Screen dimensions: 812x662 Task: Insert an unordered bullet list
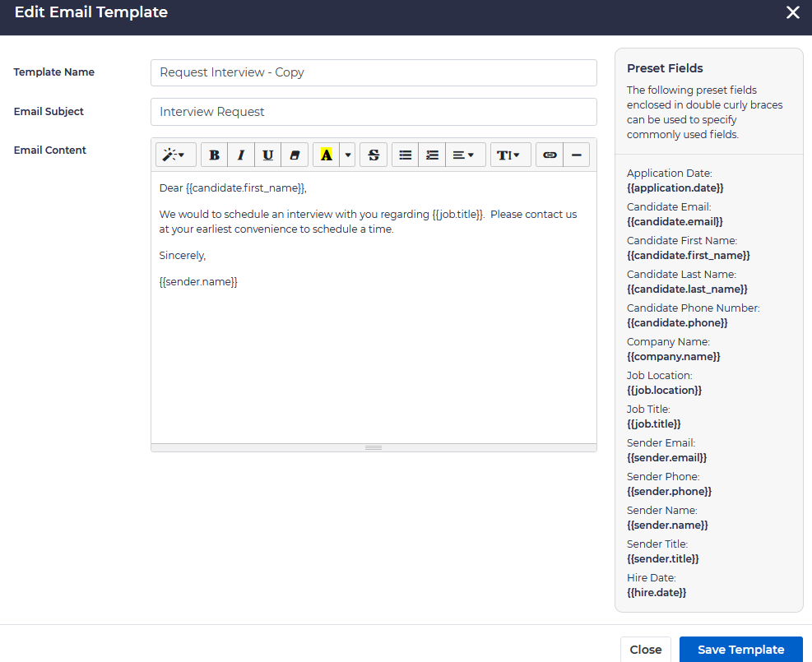click(x=406, y=155)
